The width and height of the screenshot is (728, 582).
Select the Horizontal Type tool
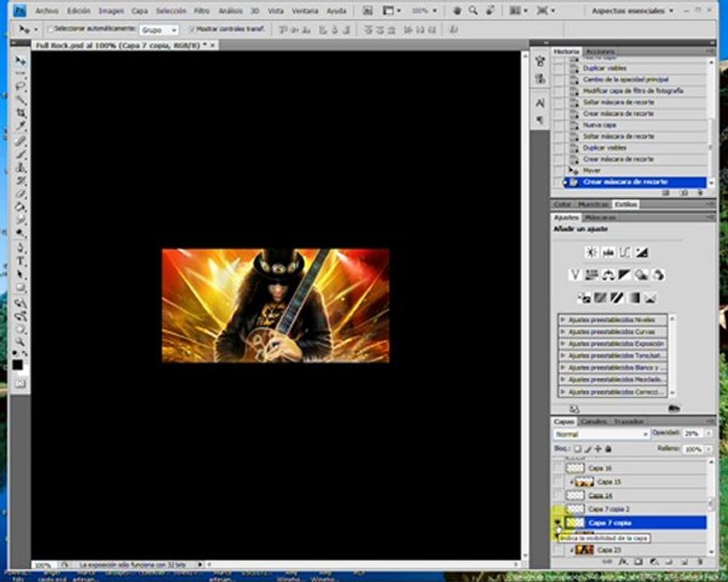click(20, 261)
